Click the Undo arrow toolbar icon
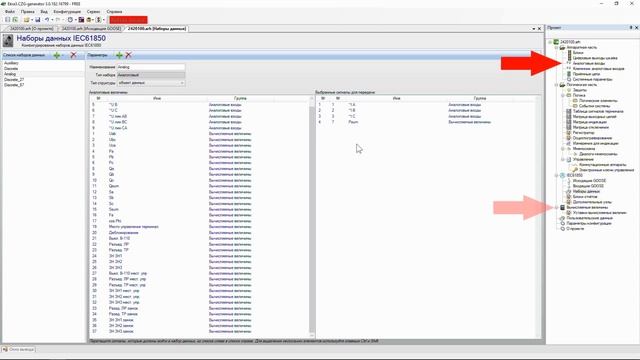The height and width of the screenshot is (360, 640). click(47, 20)
